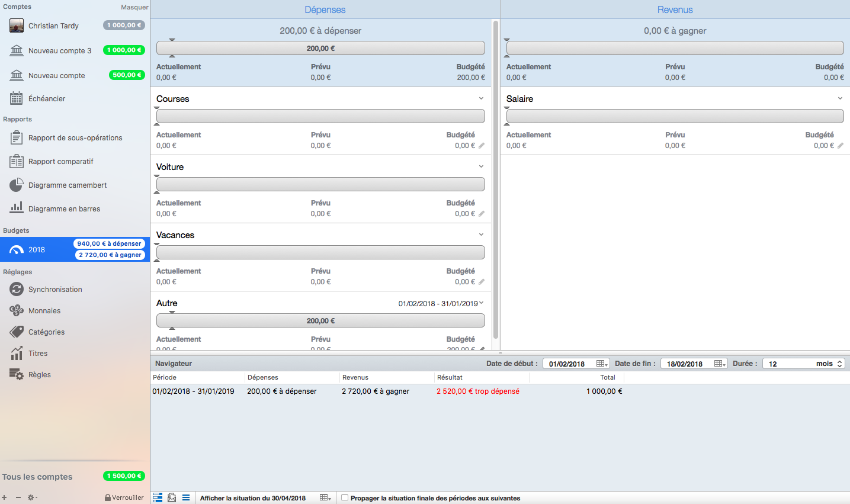850x504 pixels.
Task: Open the Échéancier calendar icon
Action: (17, 98)
